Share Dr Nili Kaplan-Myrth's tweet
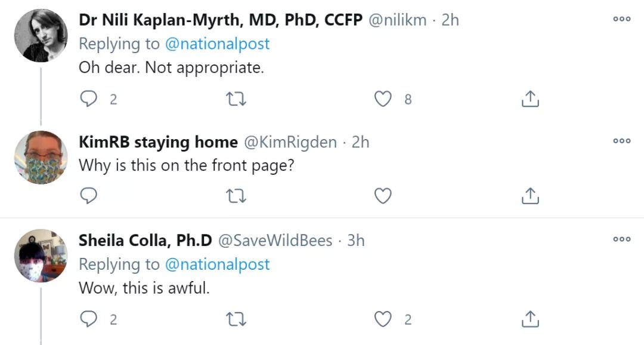This screenshot has width=644, height=345. tap(530, 99)
